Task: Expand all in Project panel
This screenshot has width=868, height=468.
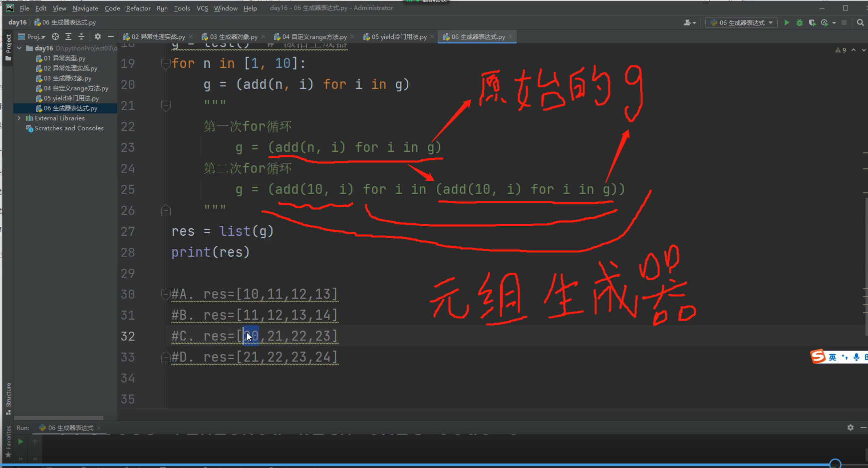Action: [x=68, y=36]
